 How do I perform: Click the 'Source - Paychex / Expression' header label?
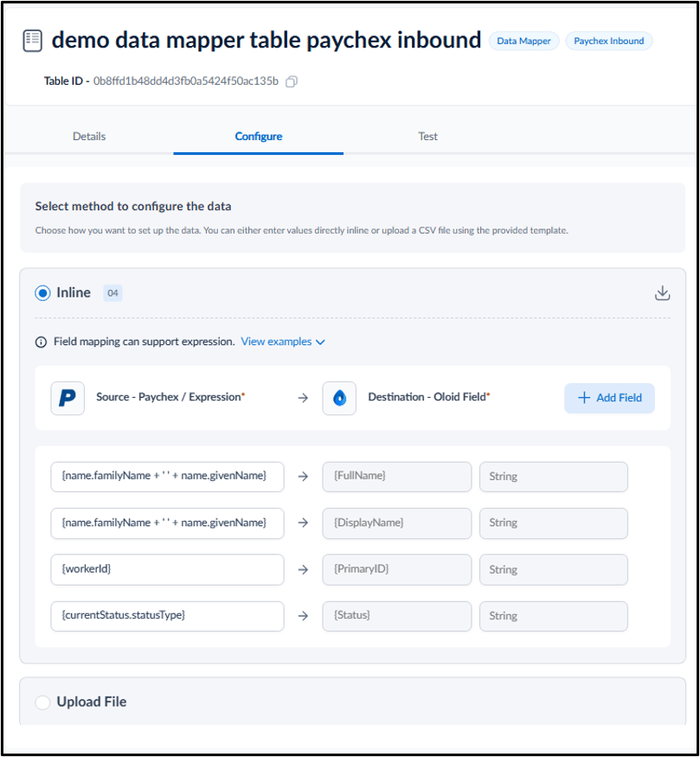click(x=170, y=397)
